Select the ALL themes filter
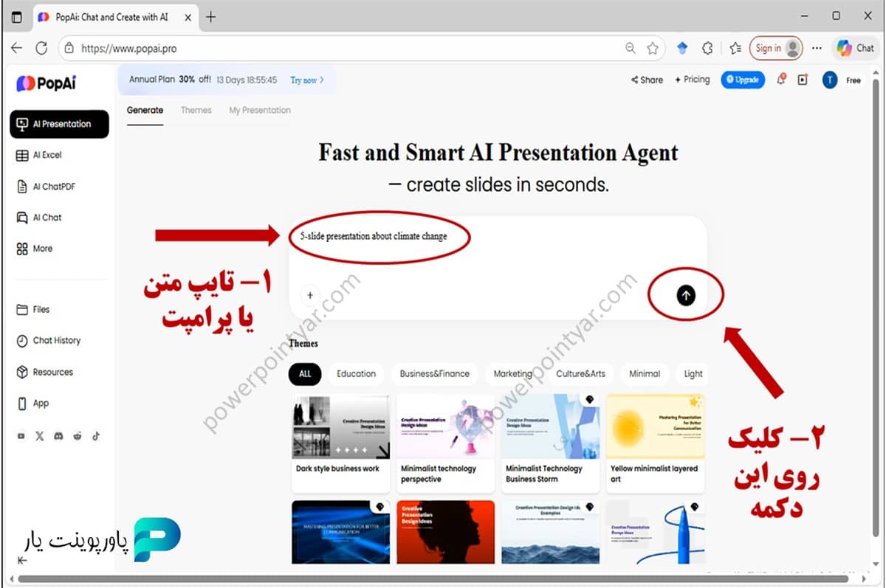The height and width of the screenshot is (588, 886). click(x=304, y=374)
